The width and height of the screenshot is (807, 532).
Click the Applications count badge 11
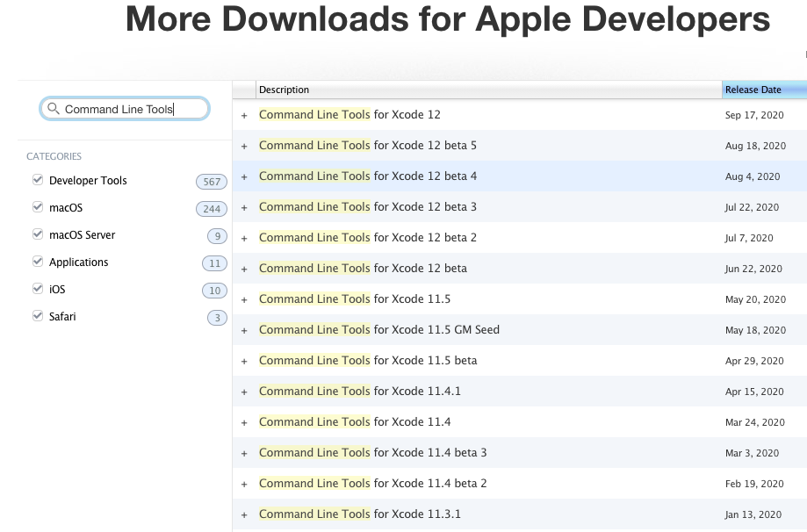tap(214, 263)
